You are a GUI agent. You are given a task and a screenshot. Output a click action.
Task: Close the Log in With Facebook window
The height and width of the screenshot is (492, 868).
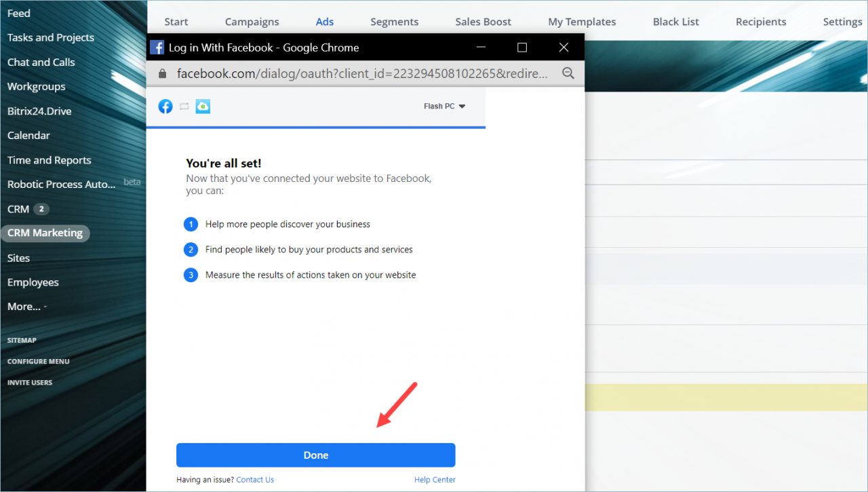564,48
